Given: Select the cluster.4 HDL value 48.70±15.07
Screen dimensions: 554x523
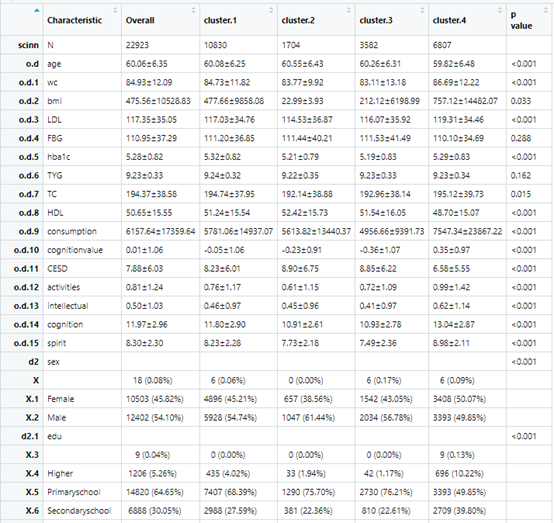Looking at the screenshot, I should 456,213.
